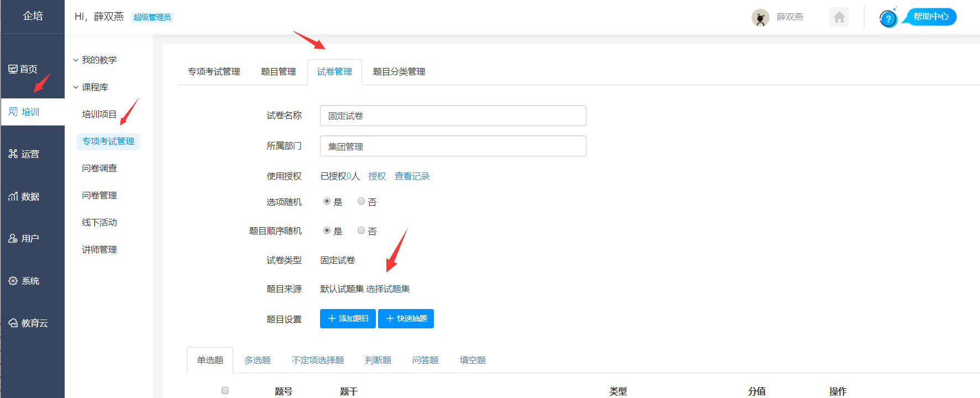Select 是 for 题目顺序随机
Screen dimensions: 980x398
(327, 231)
